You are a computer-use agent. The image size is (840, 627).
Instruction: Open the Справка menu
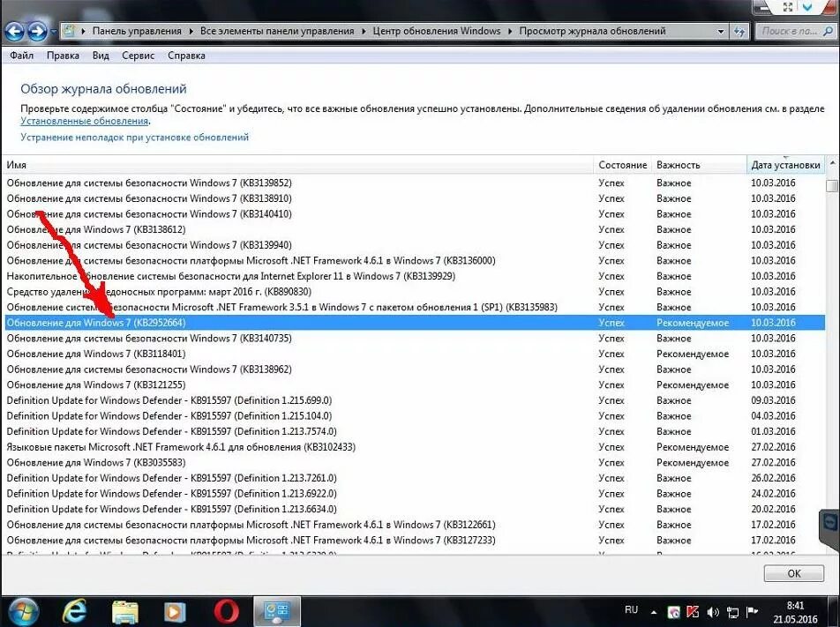click(186, 56)
